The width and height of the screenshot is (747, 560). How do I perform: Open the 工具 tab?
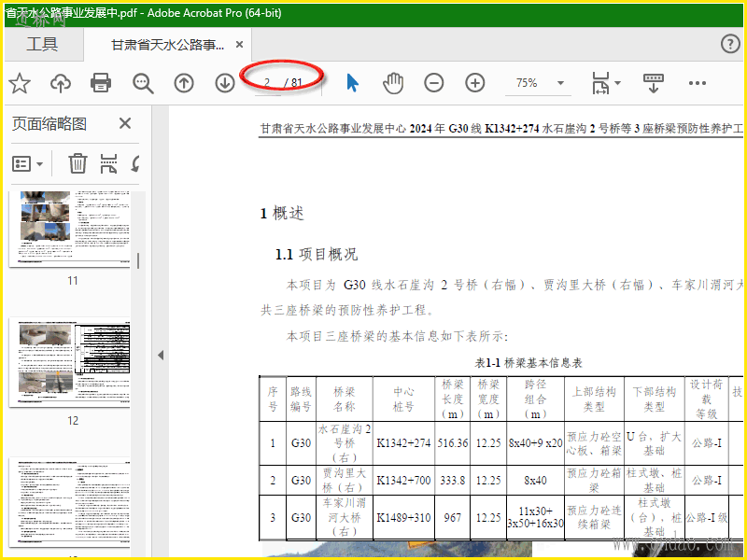42,44
